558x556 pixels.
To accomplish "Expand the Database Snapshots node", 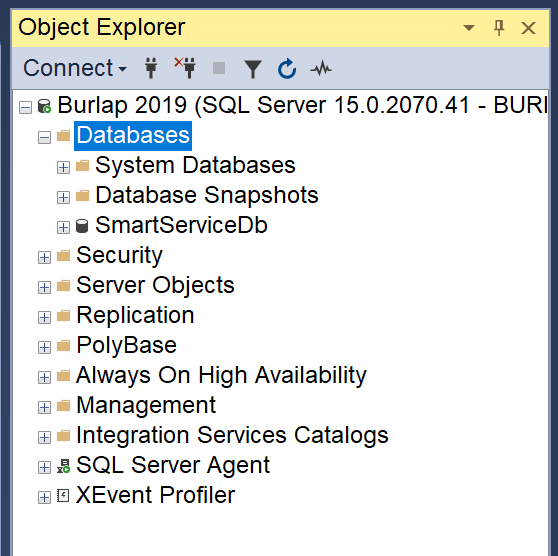I will click(63, 197).
